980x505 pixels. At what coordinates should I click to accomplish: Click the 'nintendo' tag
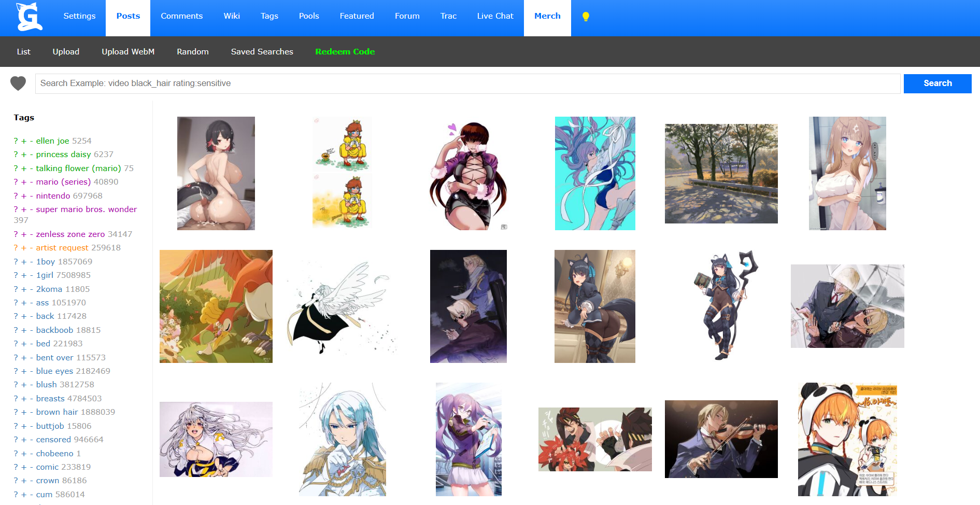pyautogui.click(x=53, y=196)
